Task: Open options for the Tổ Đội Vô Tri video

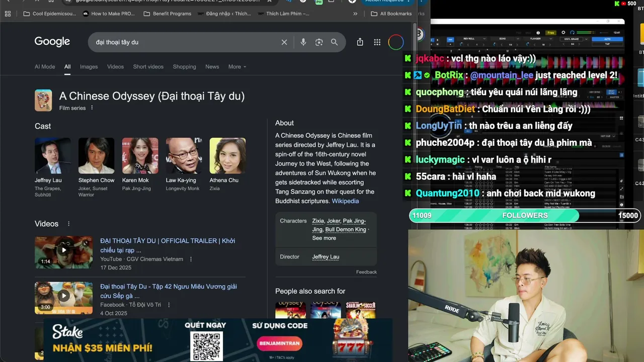Action: 169,305
